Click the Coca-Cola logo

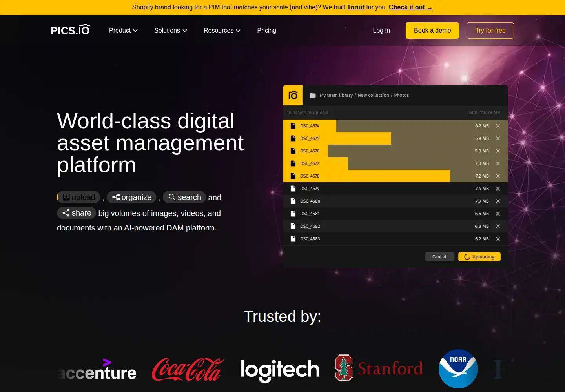pyautogui.click(x=188, y=369)
